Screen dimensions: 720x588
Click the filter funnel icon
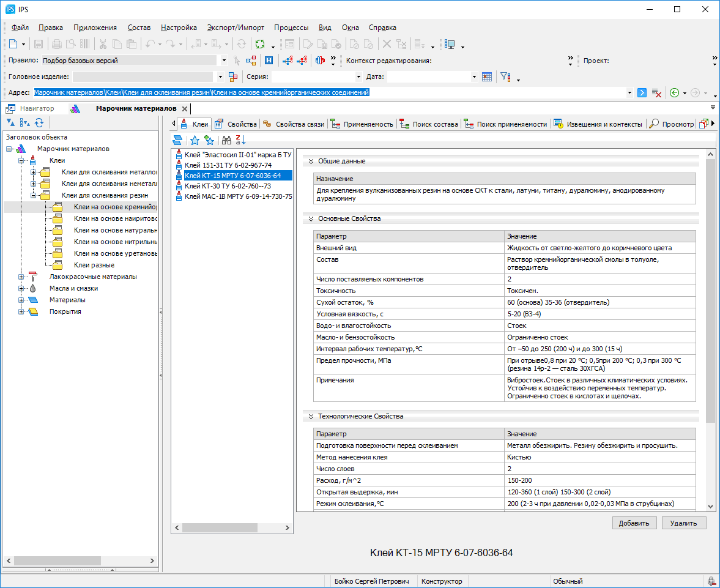pos(505,77)
